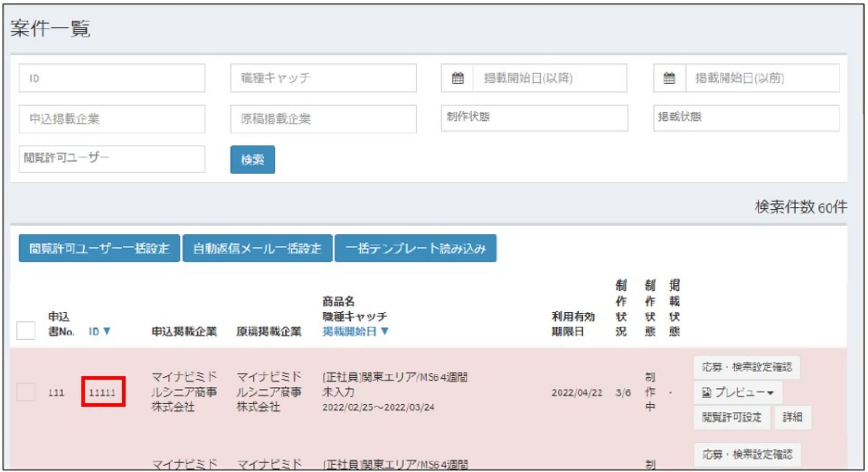
Task: Click calendar icon for 掲載開始日(以前)
Action: click(669, 78)
